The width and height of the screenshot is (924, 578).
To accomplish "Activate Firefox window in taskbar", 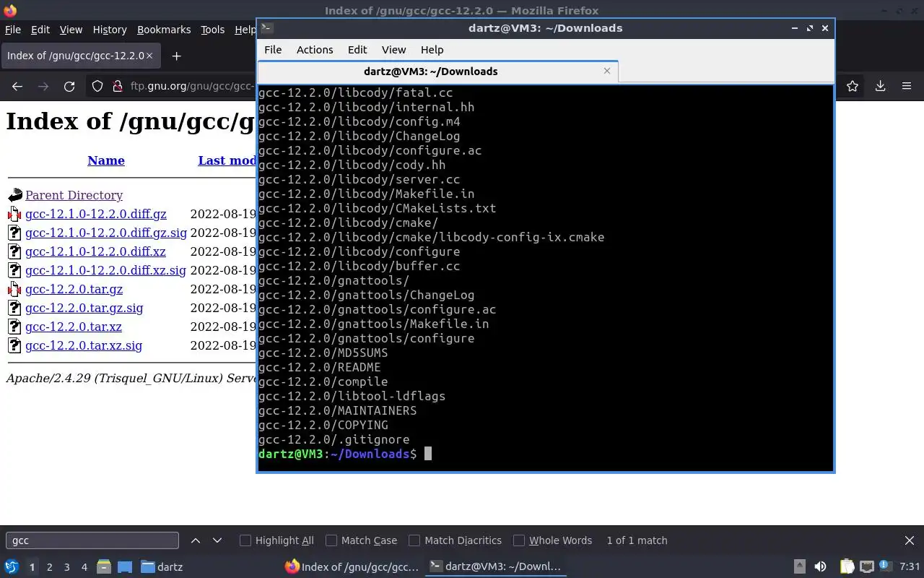I will click(x=352, y=567).
